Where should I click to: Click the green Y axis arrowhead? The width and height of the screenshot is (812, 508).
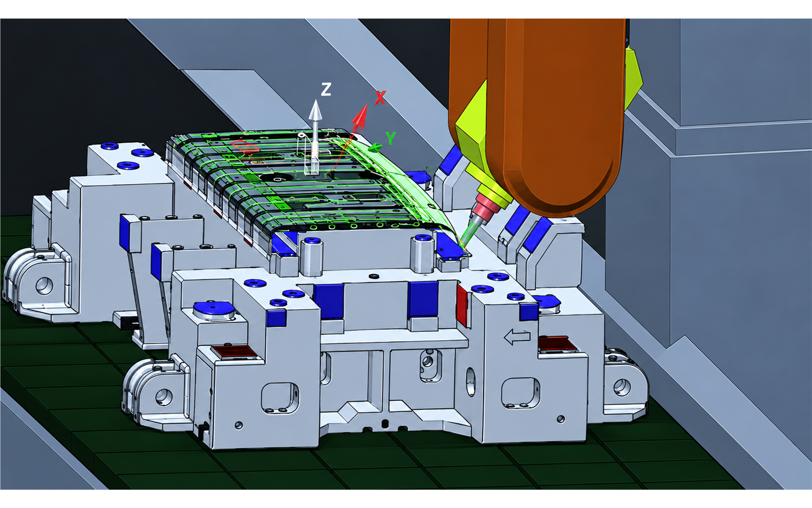coord(375,147)
